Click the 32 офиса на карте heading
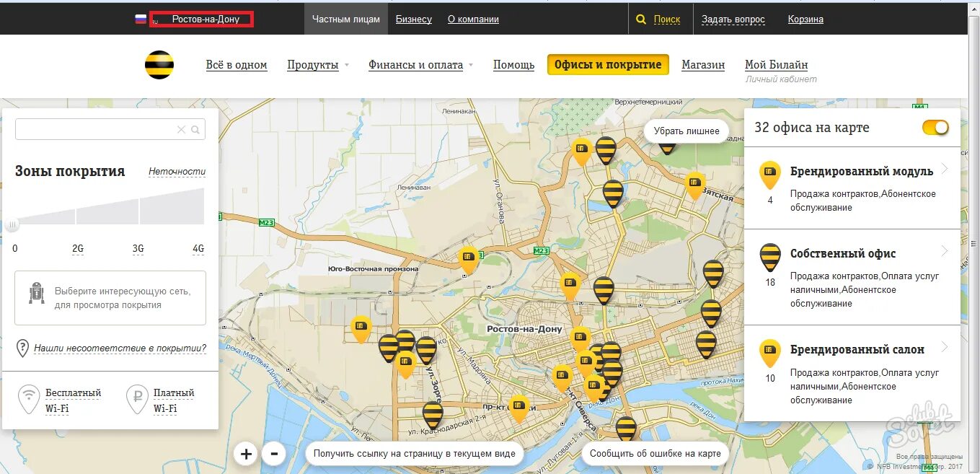 (x=811, y=128)
